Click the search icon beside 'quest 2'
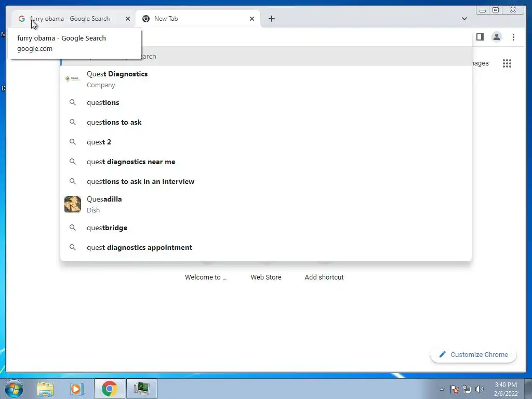 [x=73, y=142]
